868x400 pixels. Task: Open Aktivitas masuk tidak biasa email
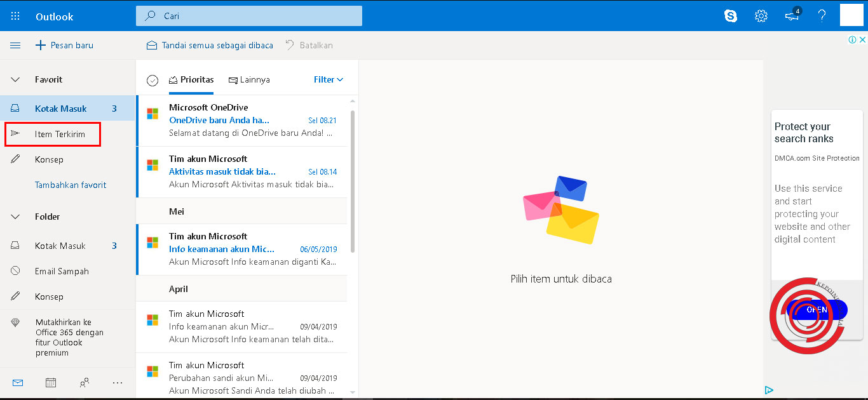click(241, 172)
